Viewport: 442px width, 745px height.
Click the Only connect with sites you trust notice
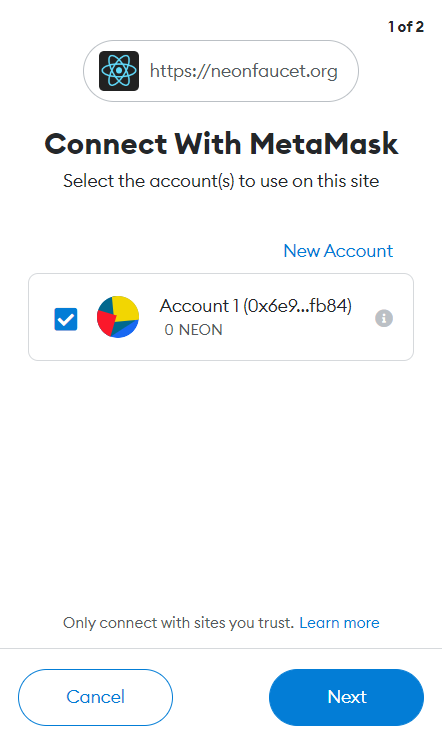[x=178, y=622]
